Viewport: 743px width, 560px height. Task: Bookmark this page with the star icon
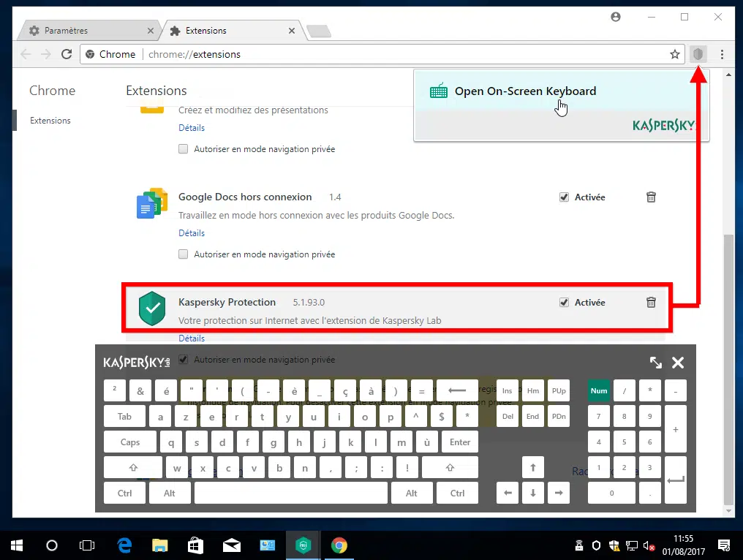click(675, 54)
